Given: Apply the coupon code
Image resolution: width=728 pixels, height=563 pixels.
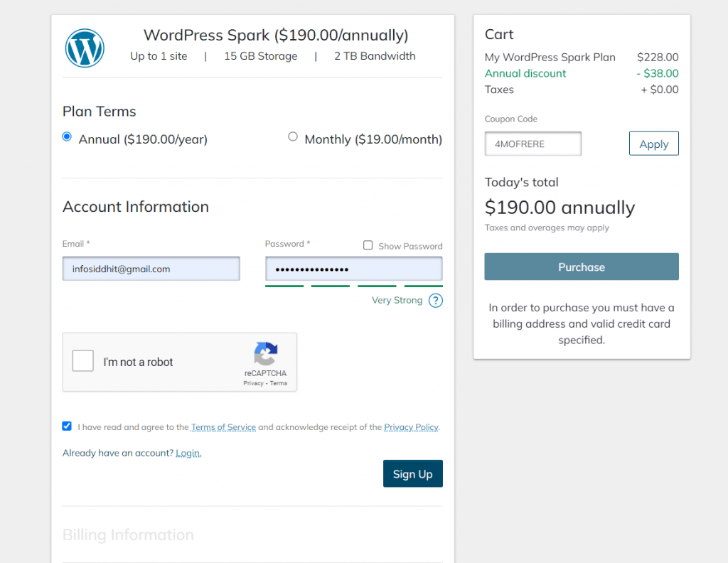Looking at the screenshot, I should pyautogui.click(x=653, y=144).
